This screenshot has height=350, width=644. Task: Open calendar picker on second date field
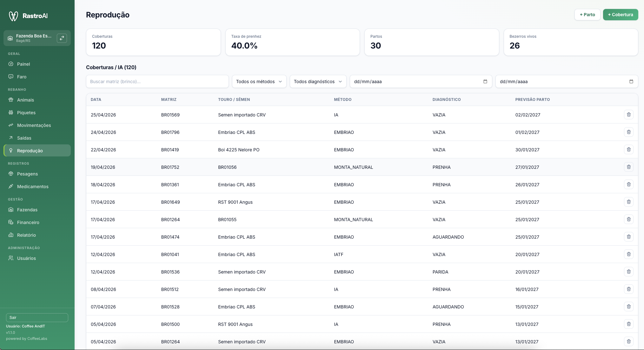631,82
